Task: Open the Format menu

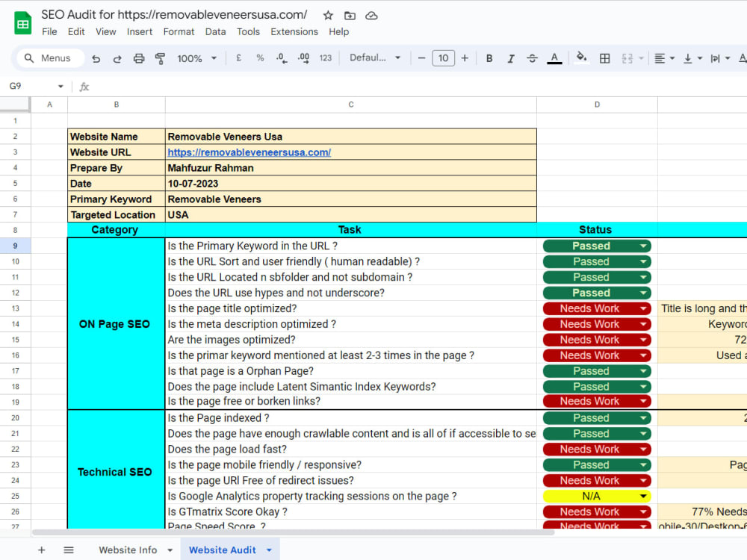Action: 179,32
